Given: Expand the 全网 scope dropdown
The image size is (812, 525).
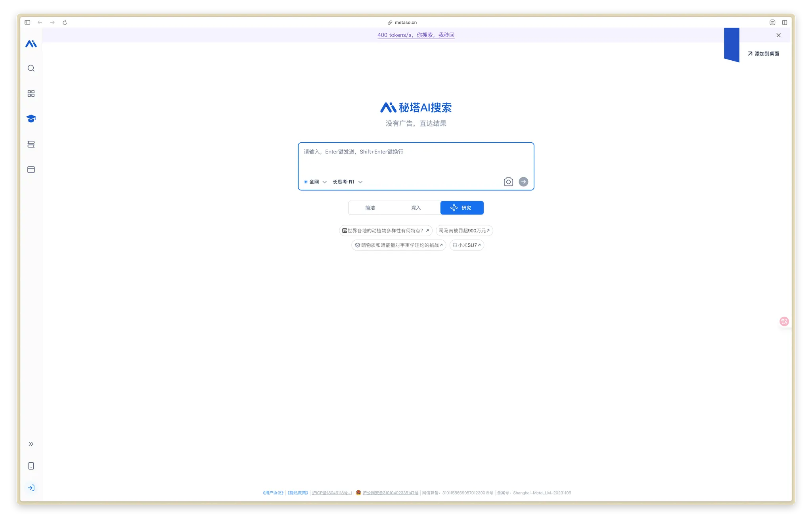Looking at the screenshot, I should coord(325,182).
